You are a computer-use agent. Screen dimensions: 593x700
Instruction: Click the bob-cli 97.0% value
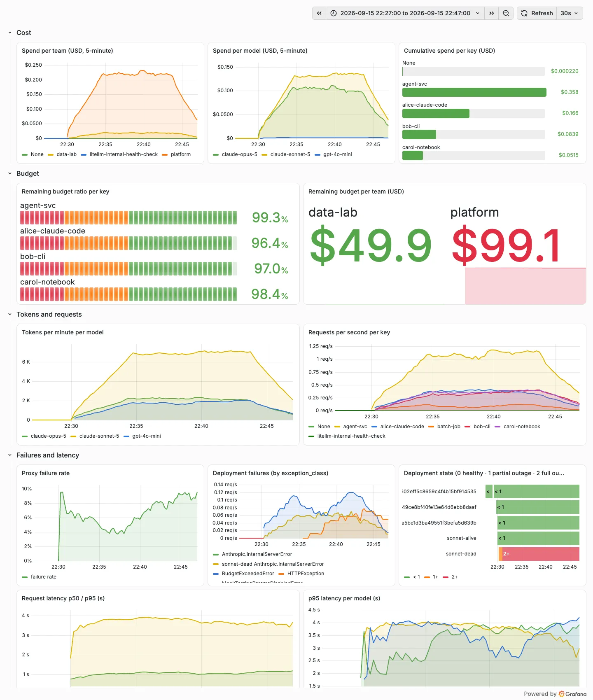(x=271, y=269)
